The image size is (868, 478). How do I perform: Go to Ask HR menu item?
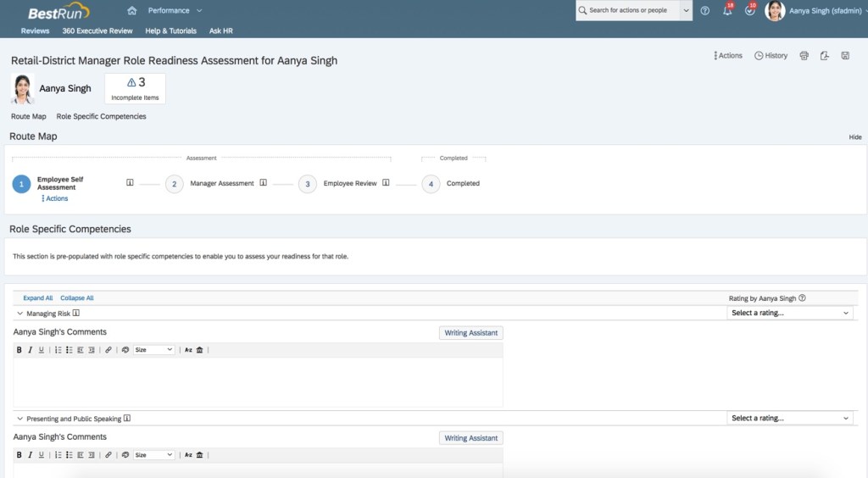221,31
